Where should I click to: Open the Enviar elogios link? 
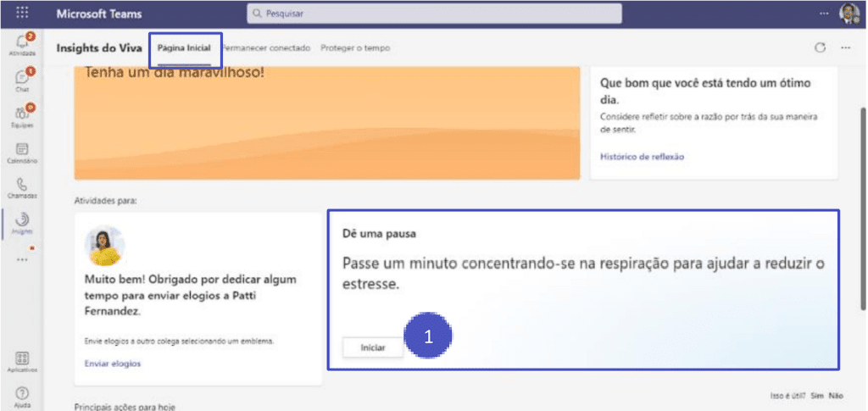pos(113,364)
